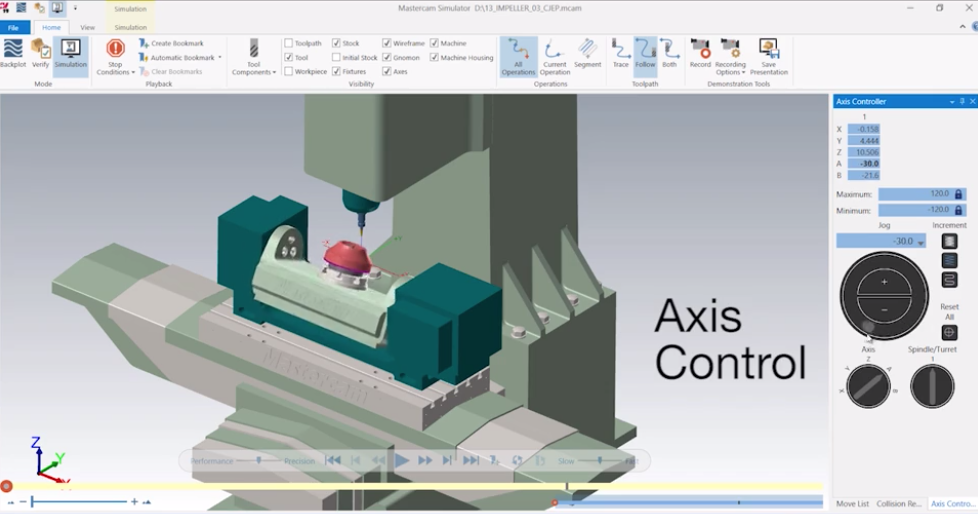
Task: Select the middle Increment mode icon
Action: 949,261
